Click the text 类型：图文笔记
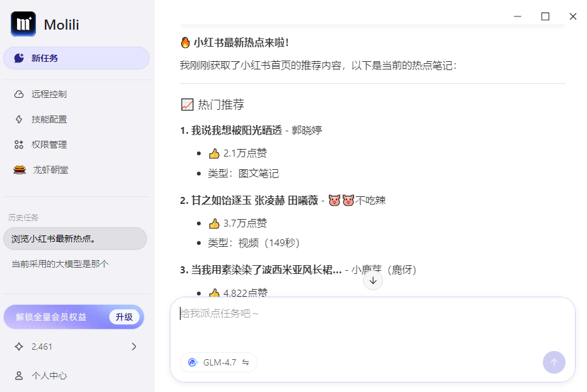 (x=244, y=174)
